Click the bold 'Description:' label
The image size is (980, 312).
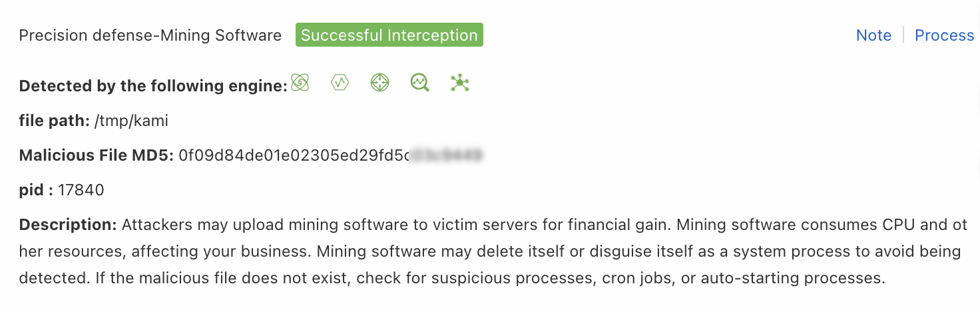click(68, 225)
